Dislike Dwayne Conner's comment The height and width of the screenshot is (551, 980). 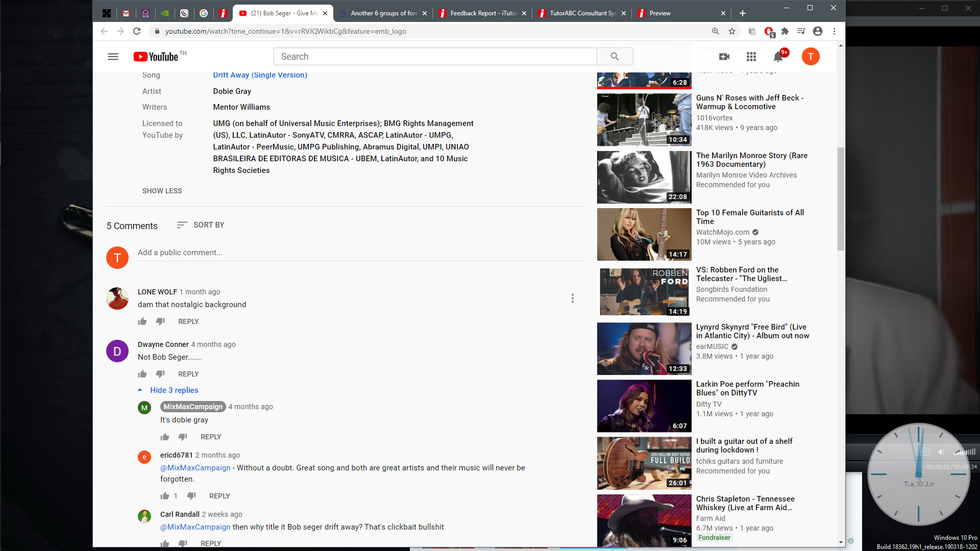point(160,374)
